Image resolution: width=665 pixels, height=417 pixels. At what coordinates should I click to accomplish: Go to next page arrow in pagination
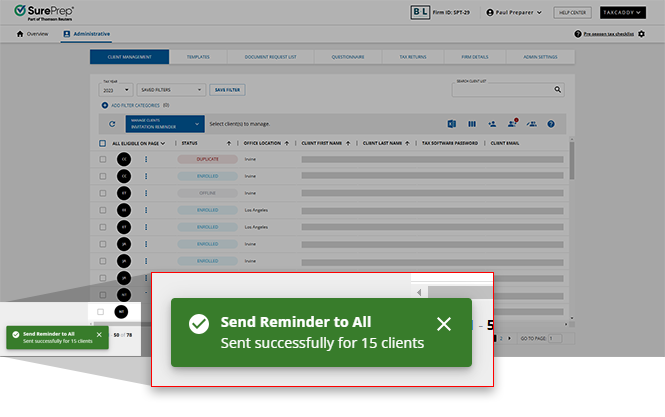pyautogui.click(x=509, y=339)
